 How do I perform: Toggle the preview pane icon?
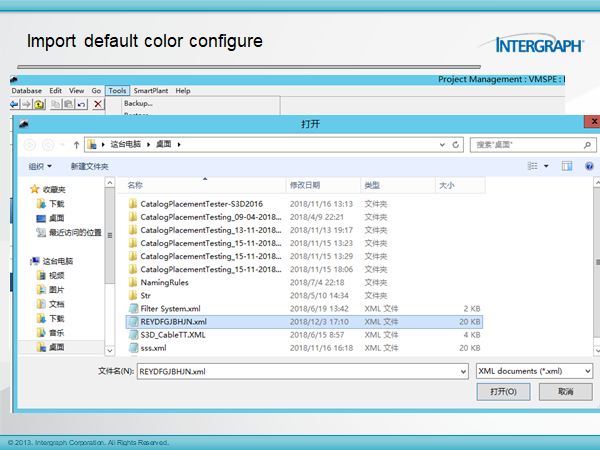(567, 166)
